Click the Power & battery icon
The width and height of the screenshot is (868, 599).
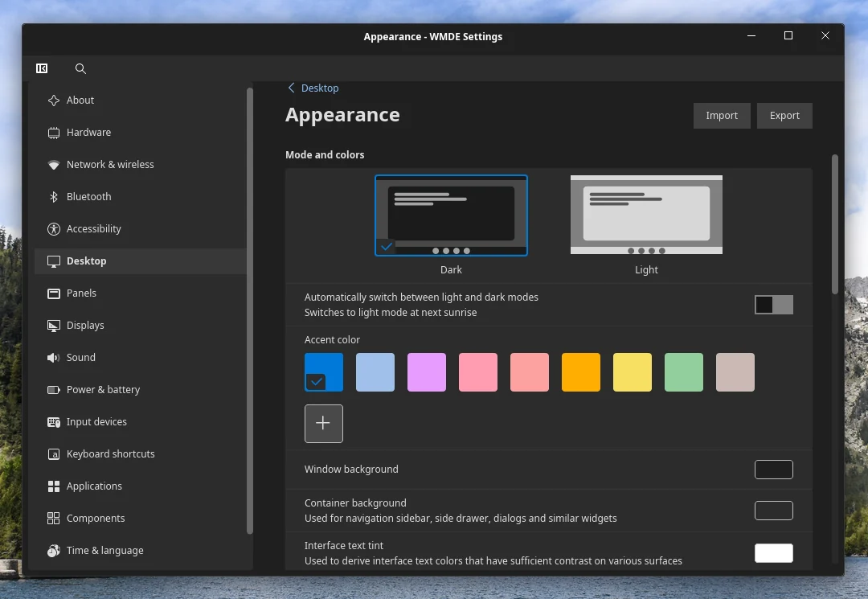(x=54, y=390)
